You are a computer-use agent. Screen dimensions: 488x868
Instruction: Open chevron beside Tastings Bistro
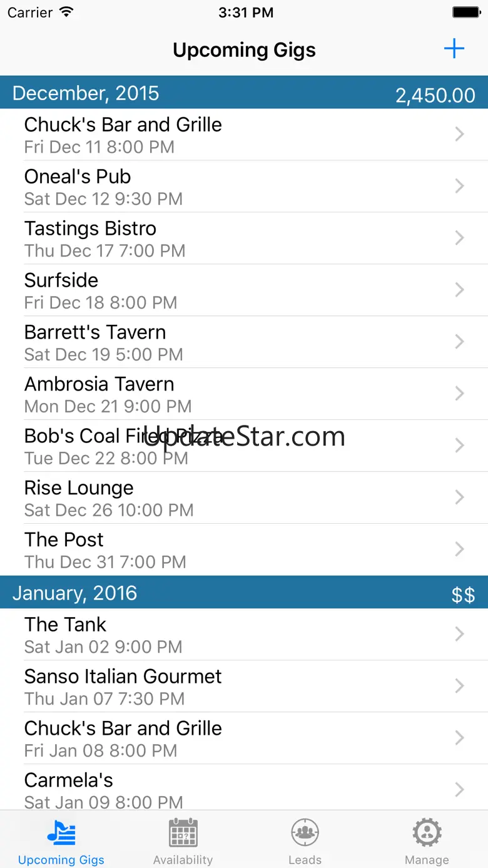pos(459,238)
